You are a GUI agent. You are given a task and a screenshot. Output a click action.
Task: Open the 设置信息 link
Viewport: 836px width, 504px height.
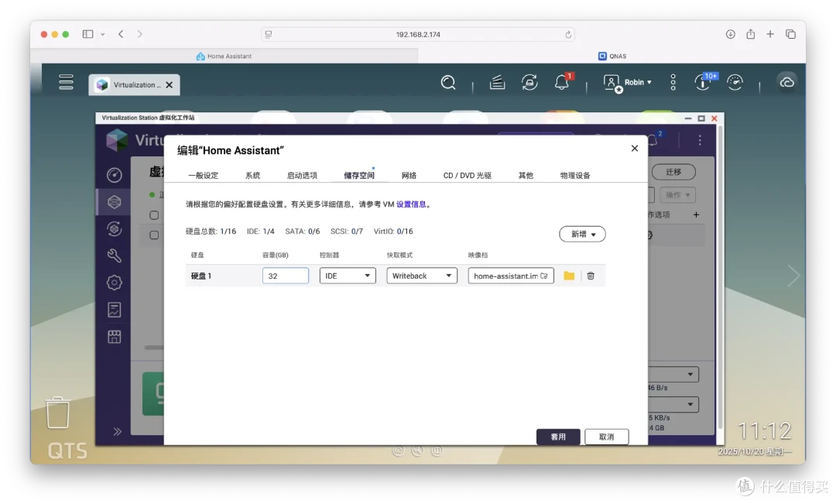[411, 204]
